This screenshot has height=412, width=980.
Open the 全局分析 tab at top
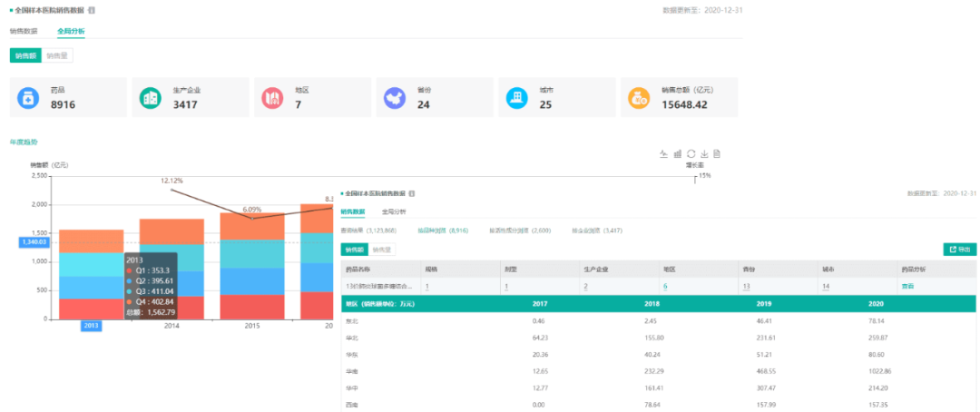click(71, 32)
